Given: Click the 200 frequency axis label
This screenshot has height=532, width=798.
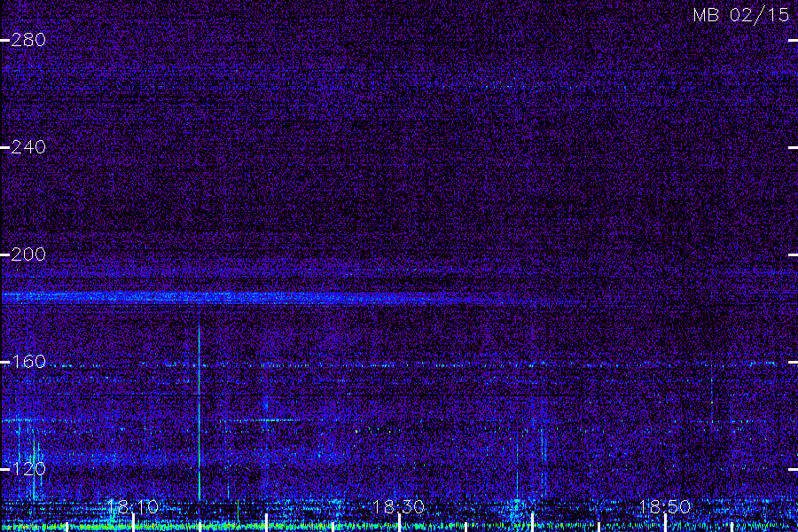Looking at the screenshot, I should pos(28,254).
